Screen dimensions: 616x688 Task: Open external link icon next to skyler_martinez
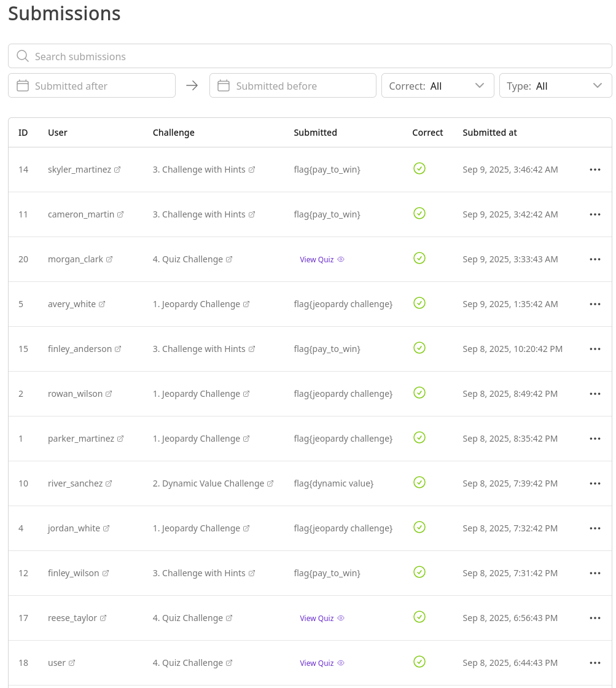pyautogui.click(x=117, y=170)
